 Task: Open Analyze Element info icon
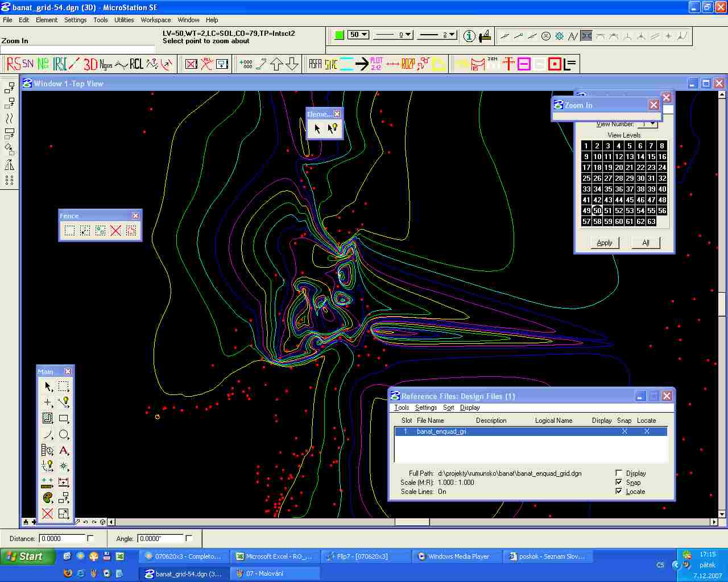click(469, 36)
